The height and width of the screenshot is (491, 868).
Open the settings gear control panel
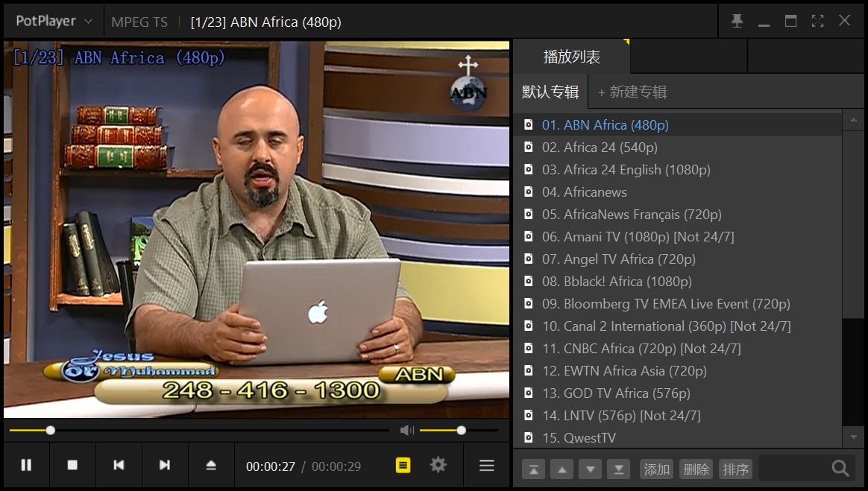[x=438, y=465]
